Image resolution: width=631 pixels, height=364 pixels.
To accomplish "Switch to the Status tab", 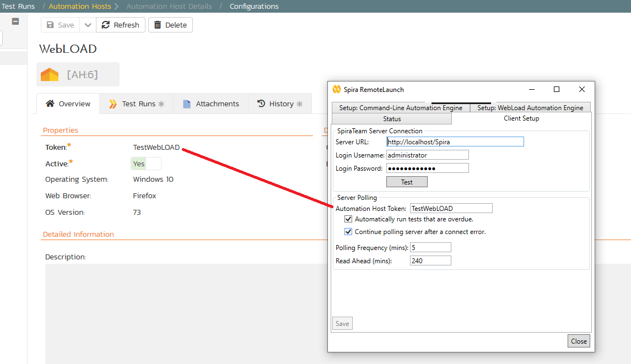I will click(392, 118).
